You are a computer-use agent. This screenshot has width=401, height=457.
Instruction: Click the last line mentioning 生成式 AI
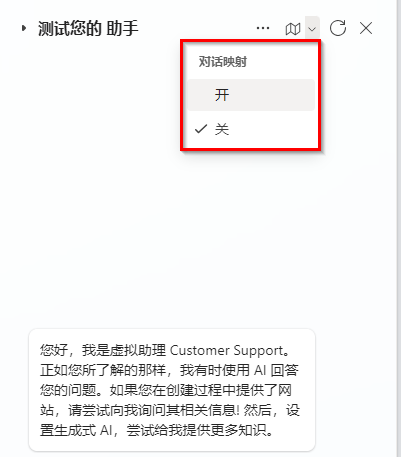(x=157, y=430)
